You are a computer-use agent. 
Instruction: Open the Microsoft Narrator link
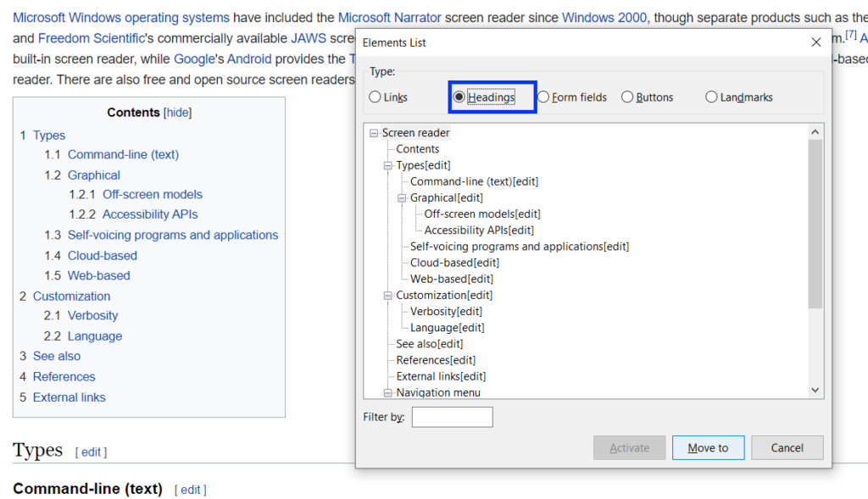click(389, 18)
